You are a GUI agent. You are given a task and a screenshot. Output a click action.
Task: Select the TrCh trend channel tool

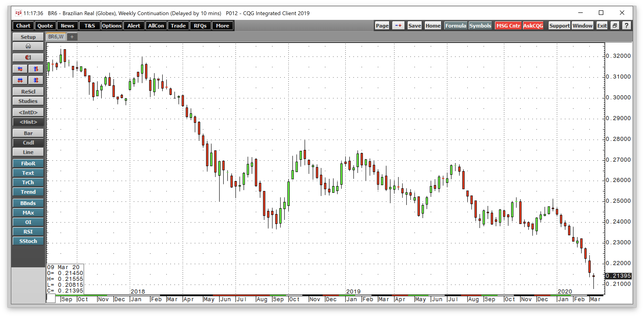click(28, 182)
